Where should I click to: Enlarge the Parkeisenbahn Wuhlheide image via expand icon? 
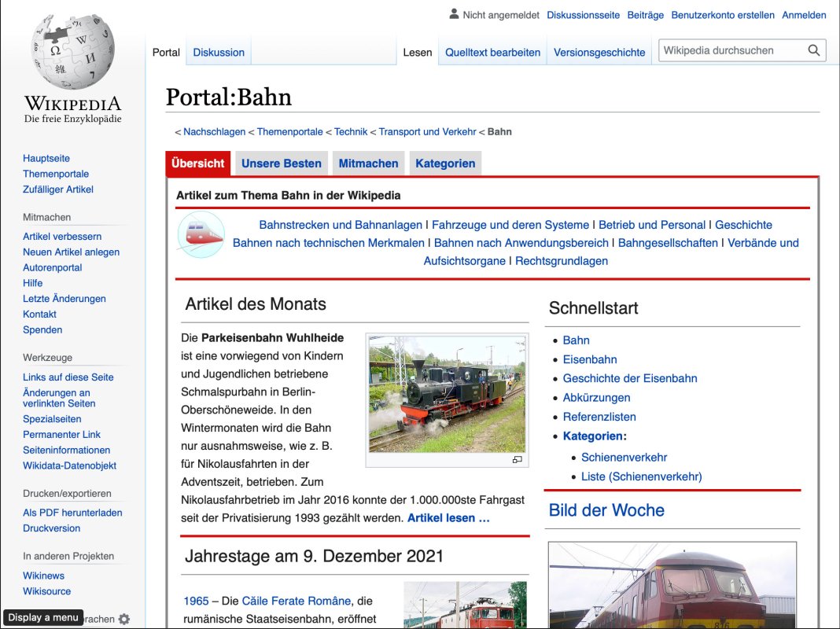[x=518, y=458]
